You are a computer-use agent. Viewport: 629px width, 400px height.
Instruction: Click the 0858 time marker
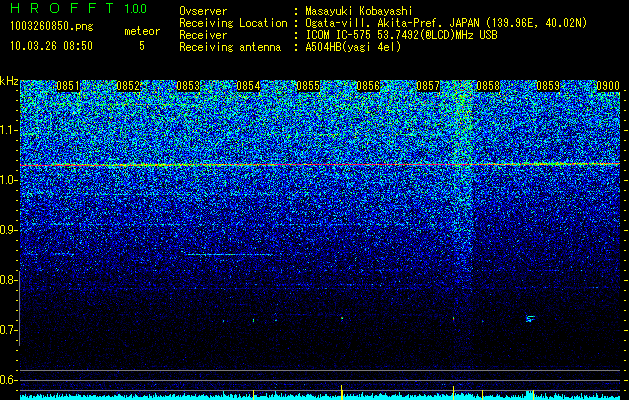coord(488,86)
